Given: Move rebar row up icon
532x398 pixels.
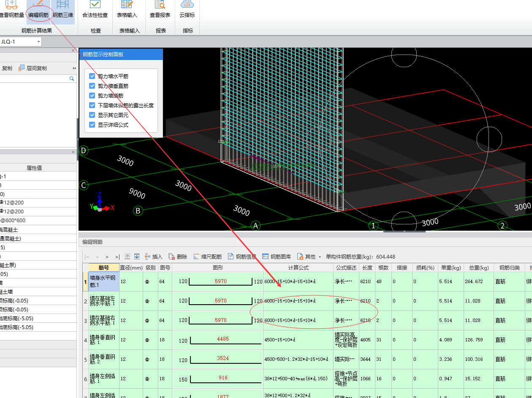Looking at the screenshot, I should [128, 256].
